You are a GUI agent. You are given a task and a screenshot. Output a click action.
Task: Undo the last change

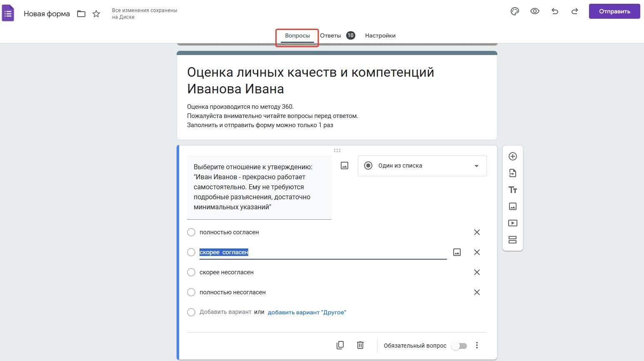555,11
